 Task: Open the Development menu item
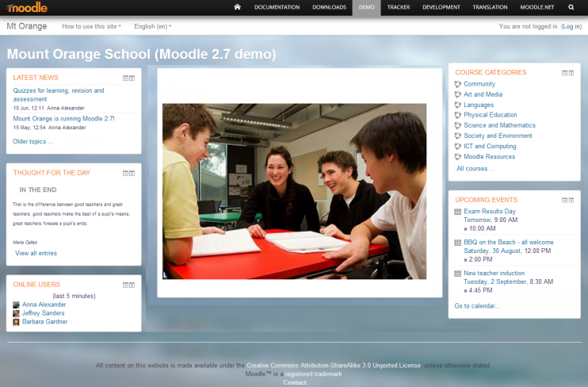(x=441, y=7)
